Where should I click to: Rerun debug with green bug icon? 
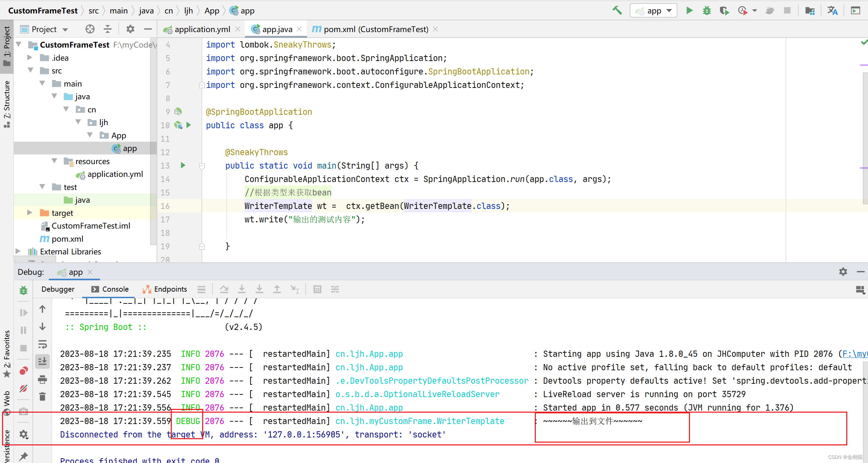pyautogui.click(x=23, y=290)
